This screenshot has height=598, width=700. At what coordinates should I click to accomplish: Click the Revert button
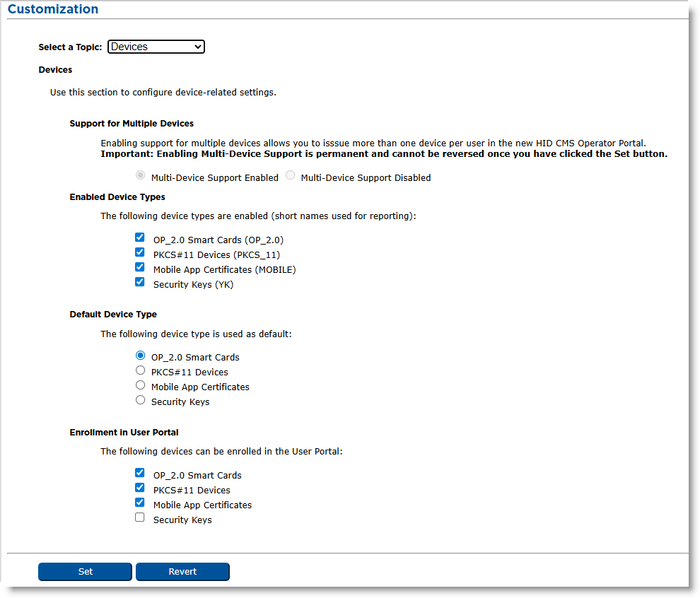click(x=182, y=572)
